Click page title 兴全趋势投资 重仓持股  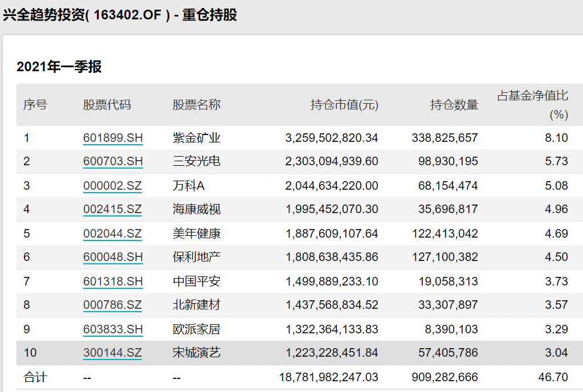120,15
